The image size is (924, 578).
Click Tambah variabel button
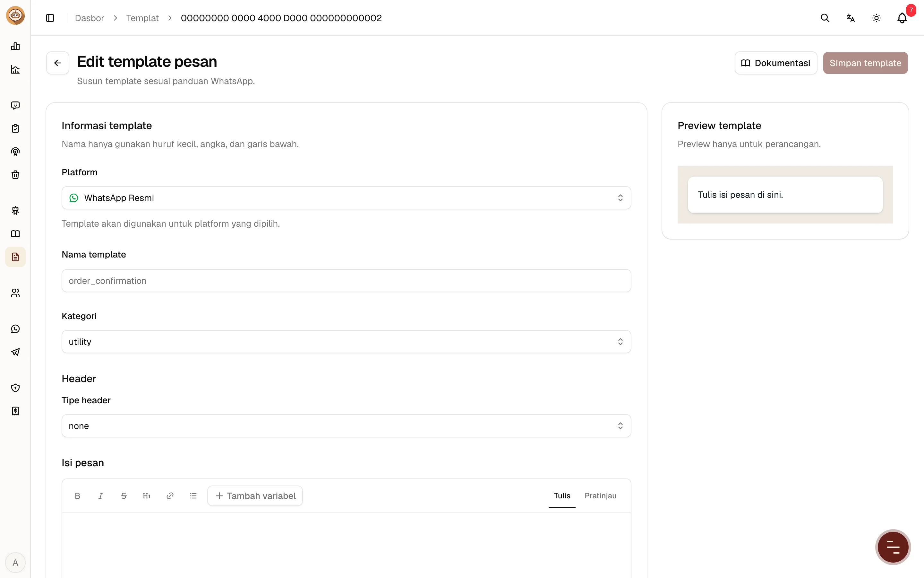[255, 496]
